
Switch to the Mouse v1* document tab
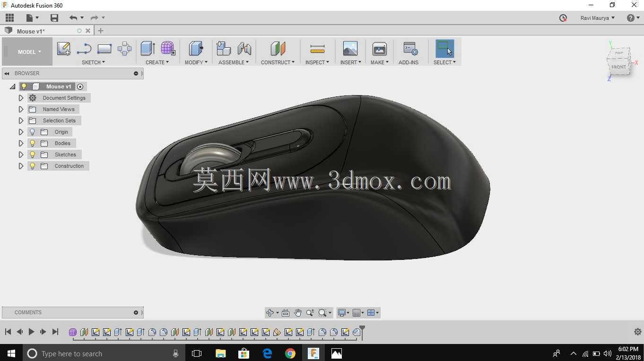tap(31, 31)
